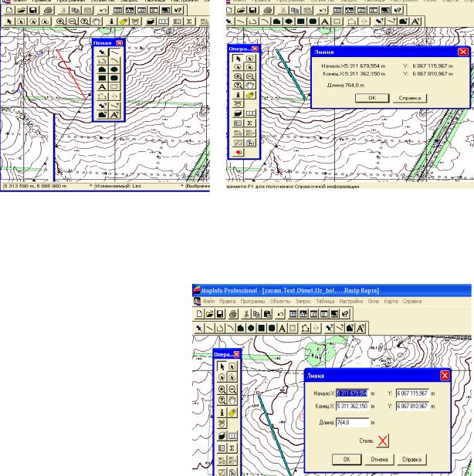The width and height of the screenshot is (474, 476).
Task: Click the Длина field showing 764,0
Action: tap(353, 423)
